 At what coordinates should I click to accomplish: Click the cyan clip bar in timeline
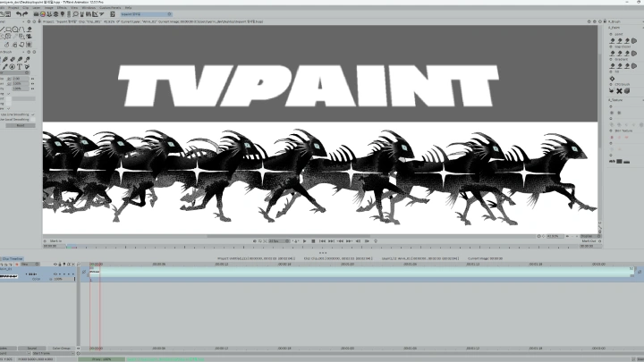click(x=361, y=272)
